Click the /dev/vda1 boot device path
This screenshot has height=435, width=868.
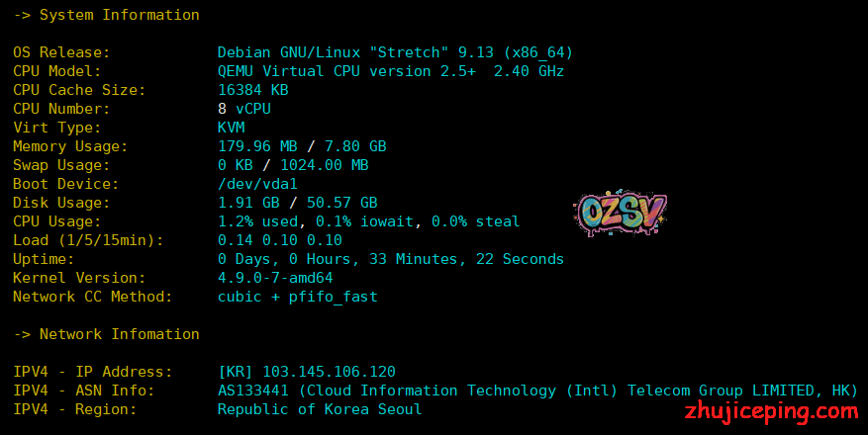(257, 184)
